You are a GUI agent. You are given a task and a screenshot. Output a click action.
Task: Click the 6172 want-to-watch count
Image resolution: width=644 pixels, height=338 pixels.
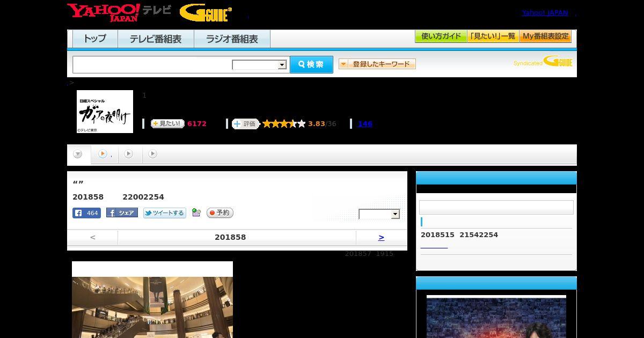(197, 124)
